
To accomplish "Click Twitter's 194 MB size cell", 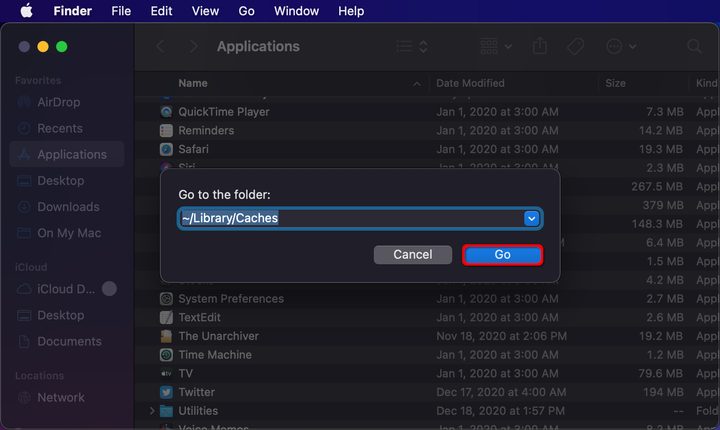I will pos(663,392).
